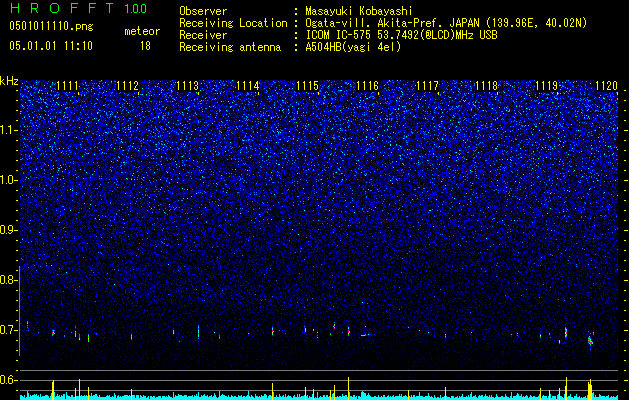Click the 0.6 frequency axis label

coord(8,380)
